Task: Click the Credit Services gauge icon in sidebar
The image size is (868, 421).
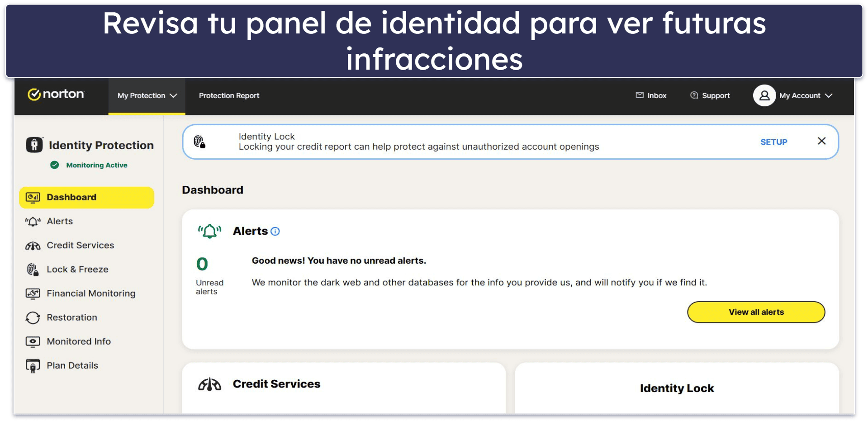Action: [33, 246]
